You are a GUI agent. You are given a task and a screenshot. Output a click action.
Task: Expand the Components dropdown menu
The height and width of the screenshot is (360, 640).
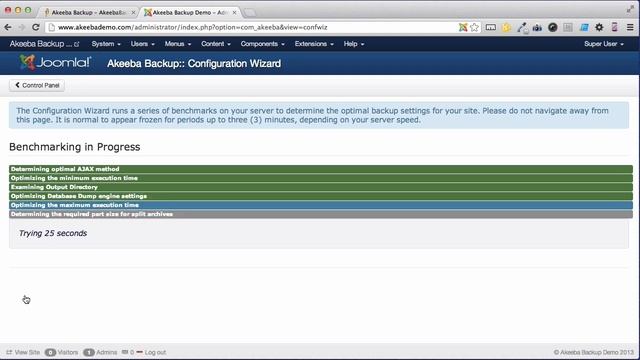(x=262, y=44)
